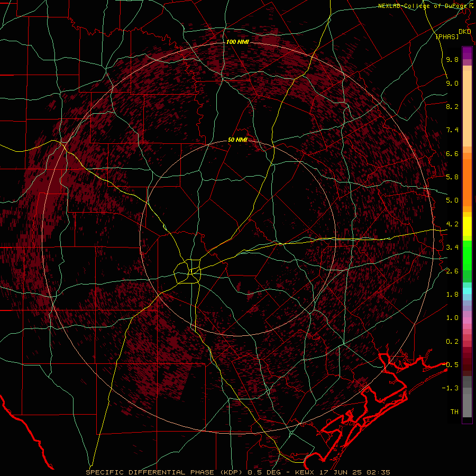Click the 9.8 value on the color scale
The width and height of the screenshot is (476, 476).
coord(452,60)
